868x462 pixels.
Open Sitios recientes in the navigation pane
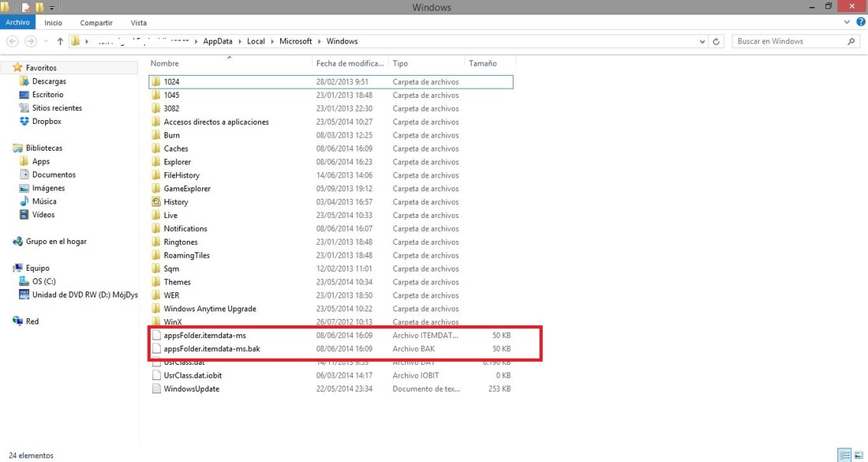click(57, 108)
